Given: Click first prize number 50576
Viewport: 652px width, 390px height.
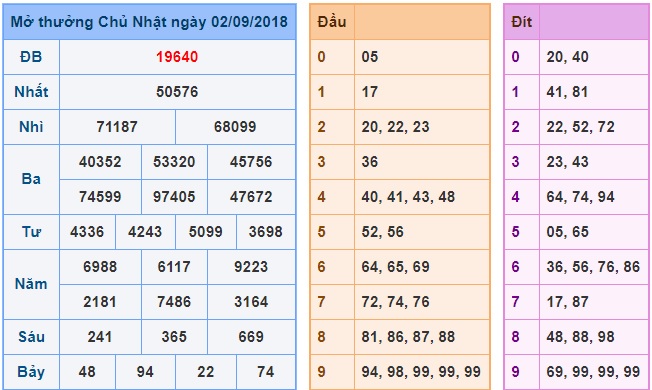Looking at the screenshot, I should 177,92.
